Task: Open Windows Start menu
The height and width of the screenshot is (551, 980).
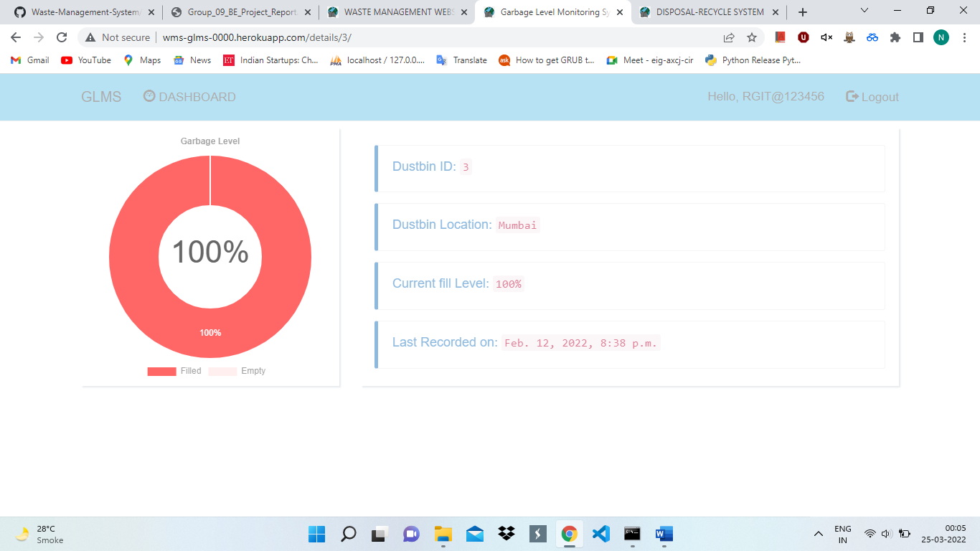Action: click(316, 534)
